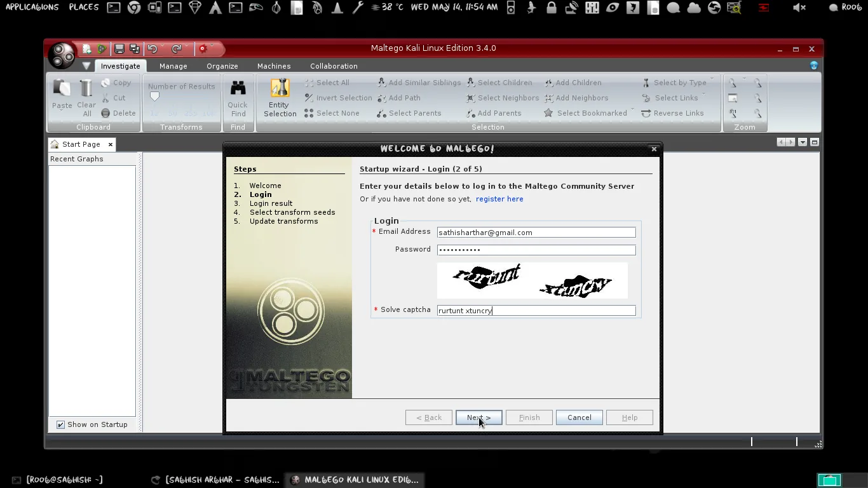Click the Back button in wizard
The image size is (868, 488).
(x=428, y=417)
